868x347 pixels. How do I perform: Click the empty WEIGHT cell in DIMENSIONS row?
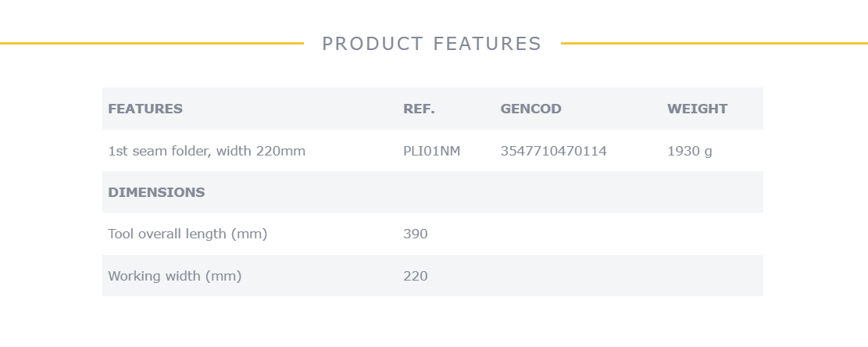(x=713, y=192)
